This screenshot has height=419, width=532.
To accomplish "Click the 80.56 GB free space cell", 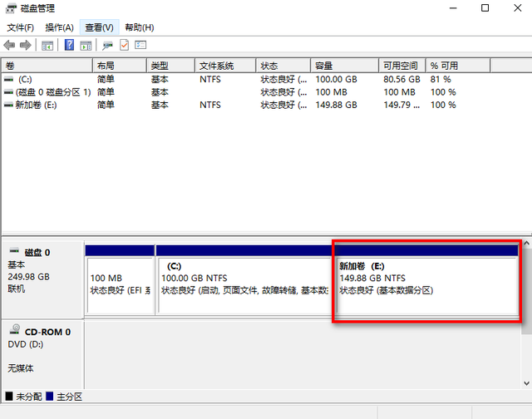I will pyautogui.click(x=401, y=79).
